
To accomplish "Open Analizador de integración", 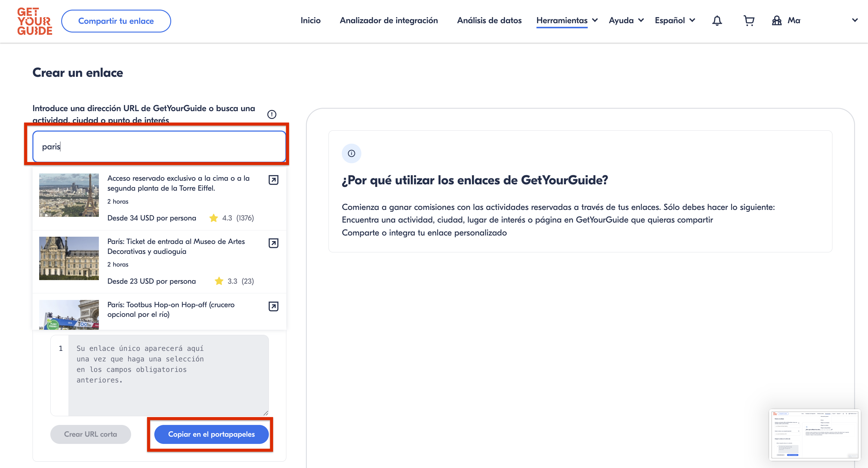I will (x=388, y=20).
